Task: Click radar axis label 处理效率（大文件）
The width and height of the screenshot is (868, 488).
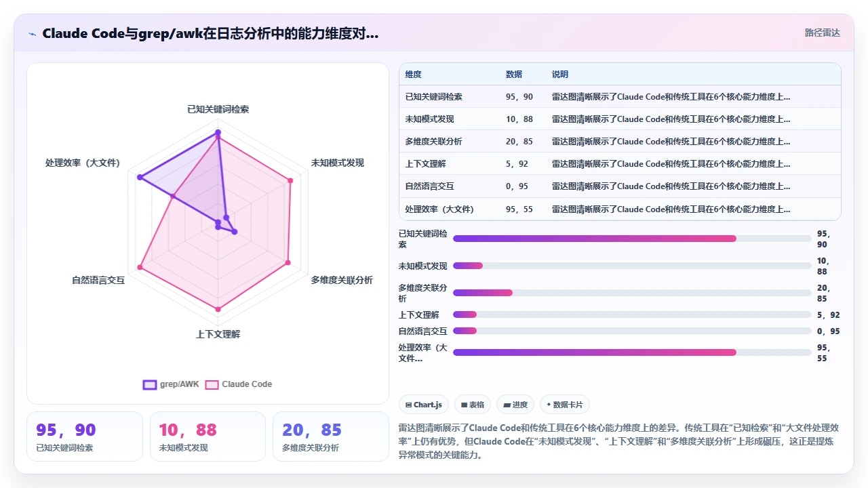Action: (83, 163)
